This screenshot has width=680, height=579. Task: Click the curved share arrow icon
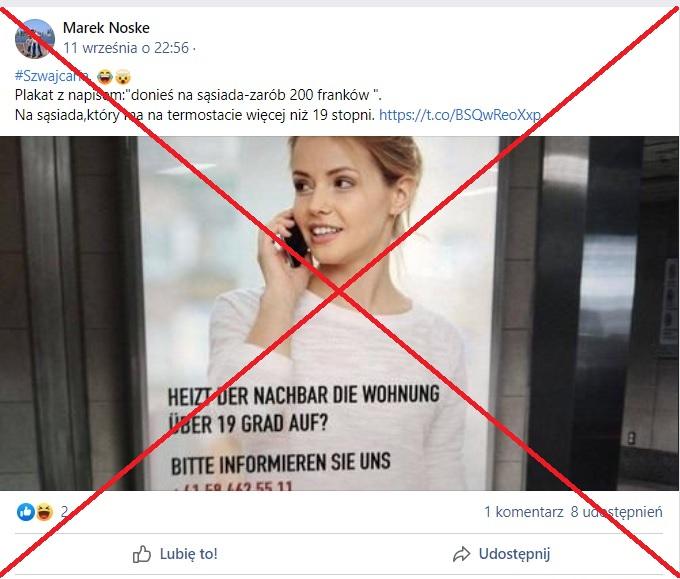(461, 554)
